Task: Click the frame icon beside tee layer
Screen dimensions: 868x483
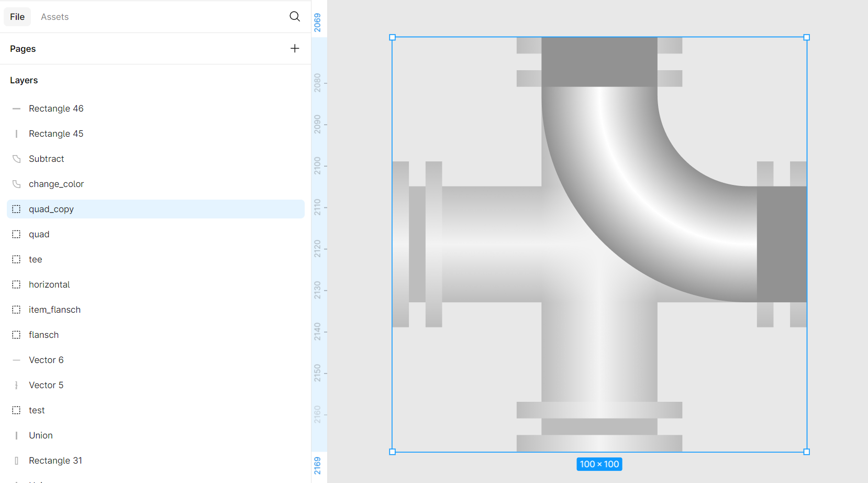Action: pos(17,259)
